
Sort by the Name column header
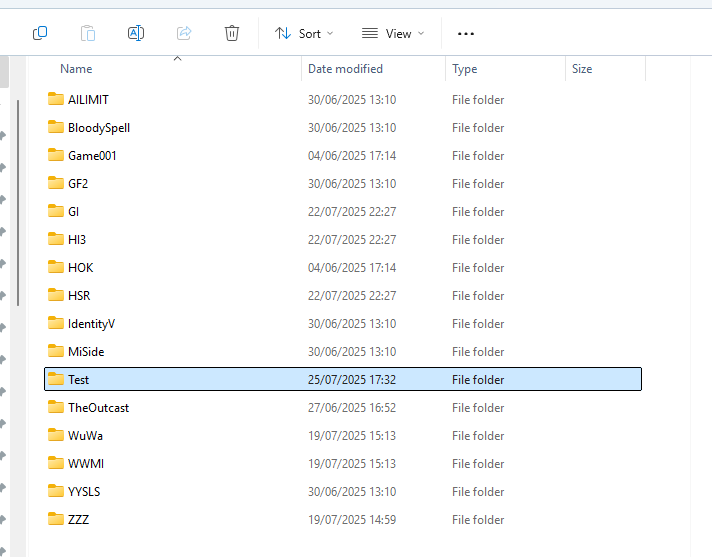[x=76, y=69]
